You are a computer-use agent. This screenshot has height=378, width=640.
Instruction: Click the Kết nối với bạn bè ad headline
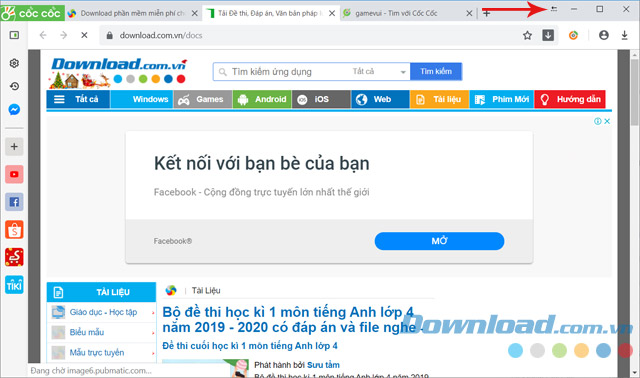click(x=262, y=163)
